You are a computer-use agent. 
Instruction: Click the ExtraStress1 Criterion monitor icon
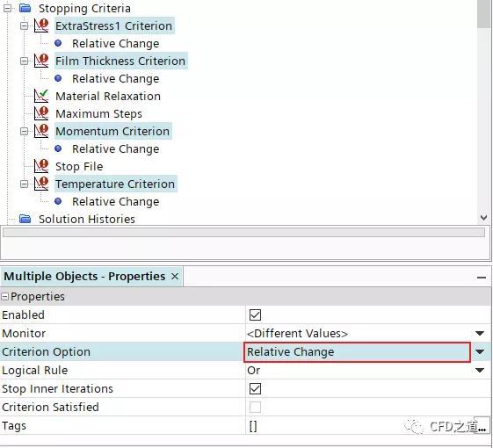point(41,25)
